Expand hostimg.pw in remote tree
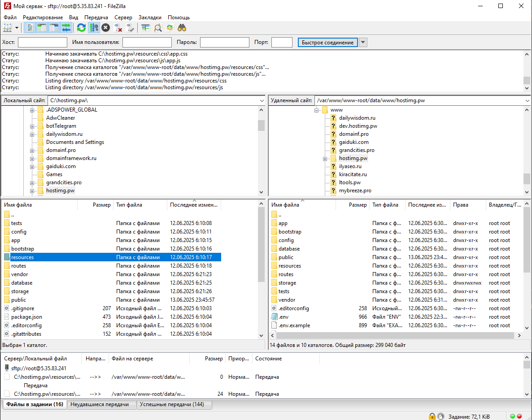The height and width of the screenshot is (420, 532). click(325, 159)
